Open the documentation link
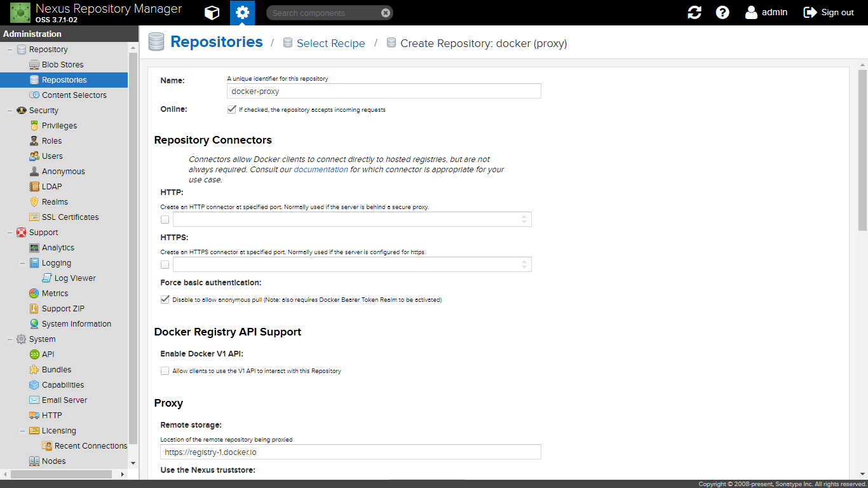This screenshot has height=488, width=868. pyautogui.click(x=321, y=170)
